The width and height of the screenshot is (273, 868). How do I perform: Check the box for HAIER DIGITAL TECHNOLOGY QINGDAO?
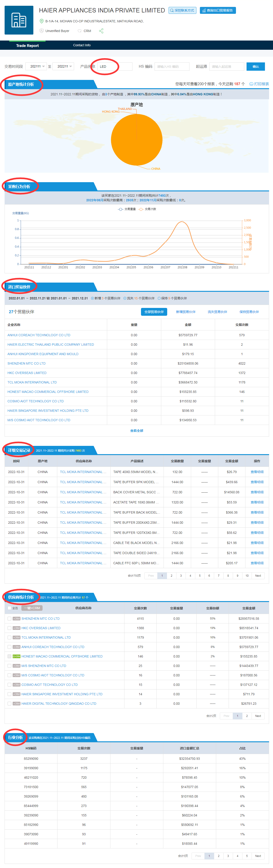click(9, 704)
